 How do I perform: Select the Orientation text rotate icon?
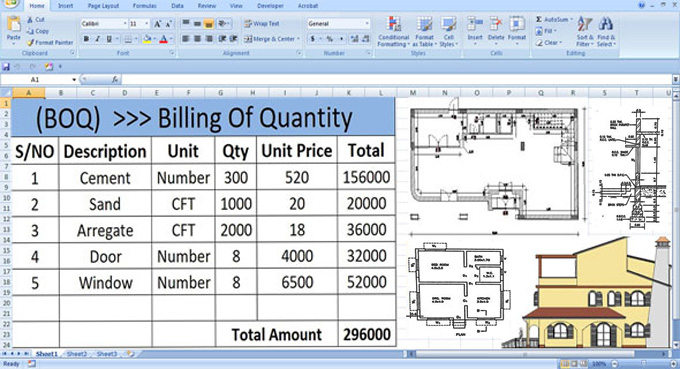click(223, 23)
